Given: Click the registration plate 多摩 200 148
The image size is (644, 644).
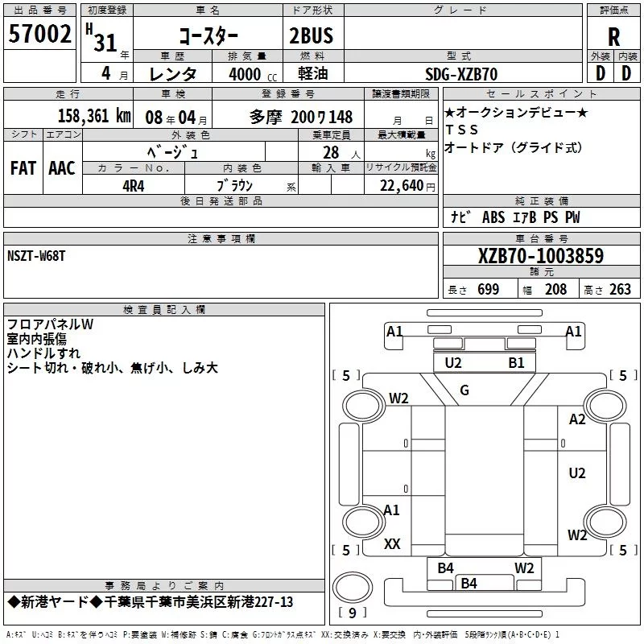Looking at the screenshot, I should point(300,117).
